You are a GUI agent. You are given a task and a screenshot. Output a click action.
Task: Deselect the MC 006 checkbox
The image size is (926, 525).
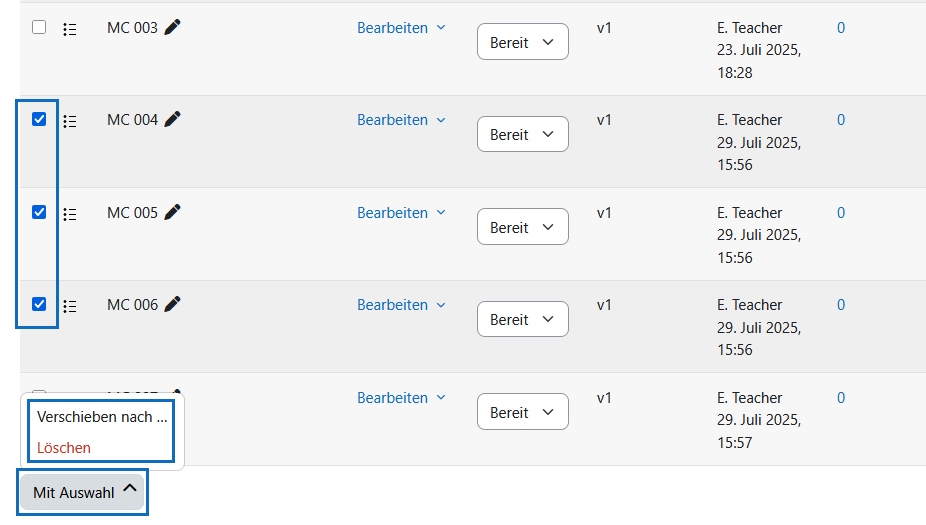click(x=39, y=304)
